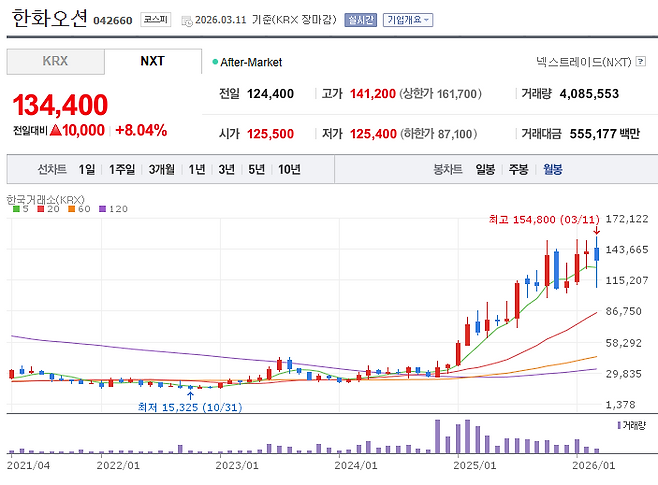This screenshot has width=658, height=485.
Task: Select the 월봉 monthly candle chart
Action: tap(553, 169)
